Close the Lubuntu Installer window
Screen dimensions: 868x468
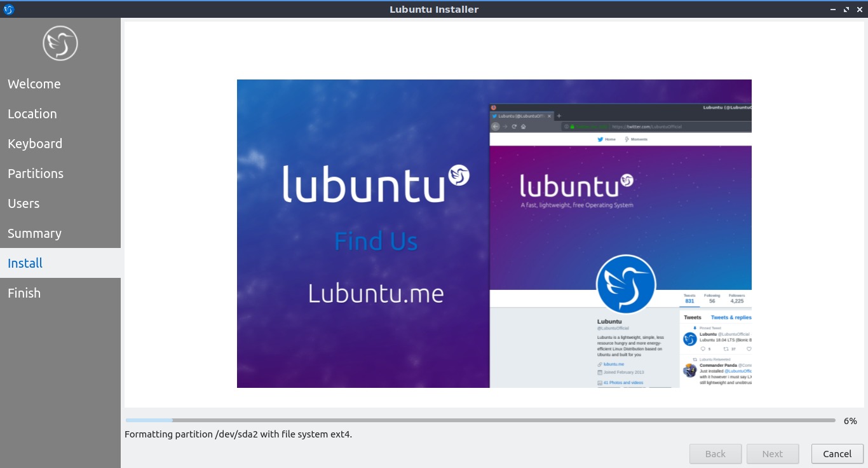point(859,10)
